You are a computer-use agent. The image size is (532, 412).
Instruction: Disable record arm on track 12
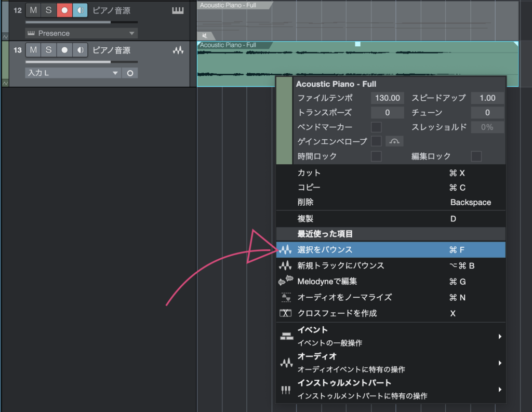click(x=64, y=10)
